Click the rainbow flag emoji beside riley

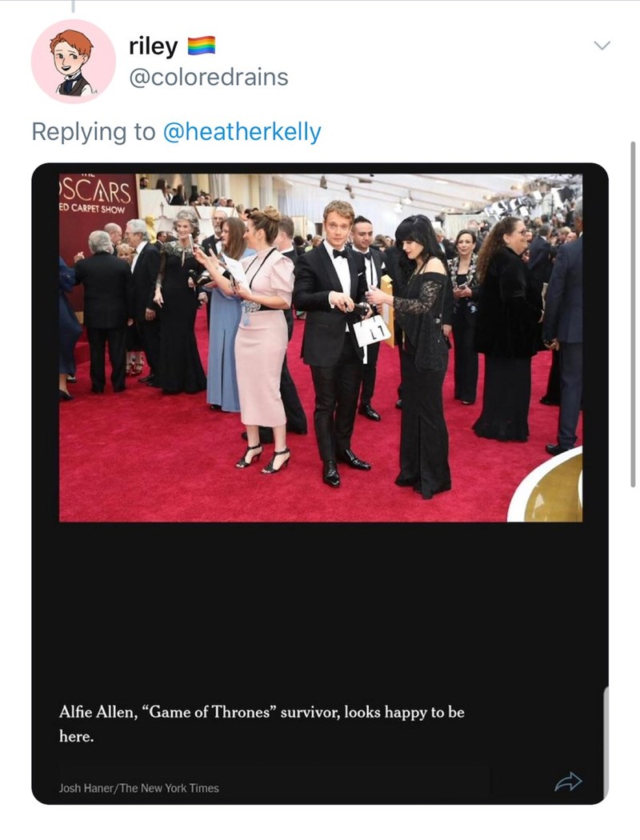pos(202,47)
